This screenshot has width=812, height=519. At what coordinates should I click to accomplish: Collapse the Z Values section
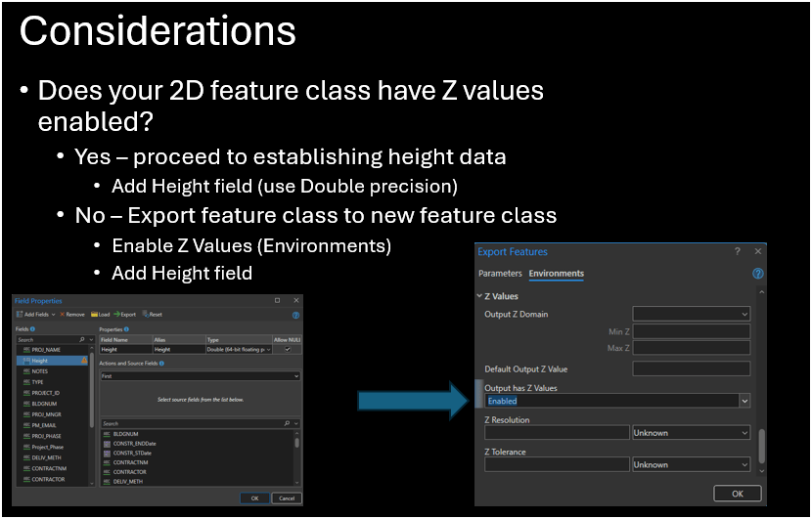[479, 296]
